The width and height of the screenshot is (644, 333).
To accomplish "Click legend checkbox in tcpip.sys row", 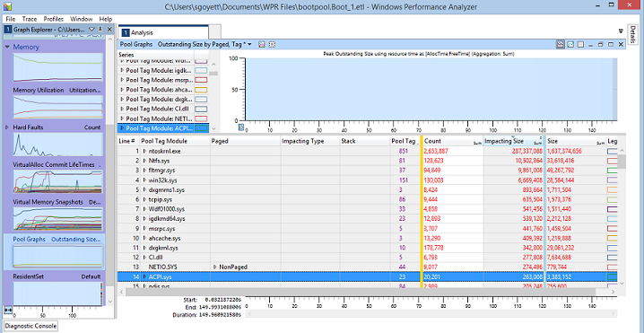I will click(613, 199).
